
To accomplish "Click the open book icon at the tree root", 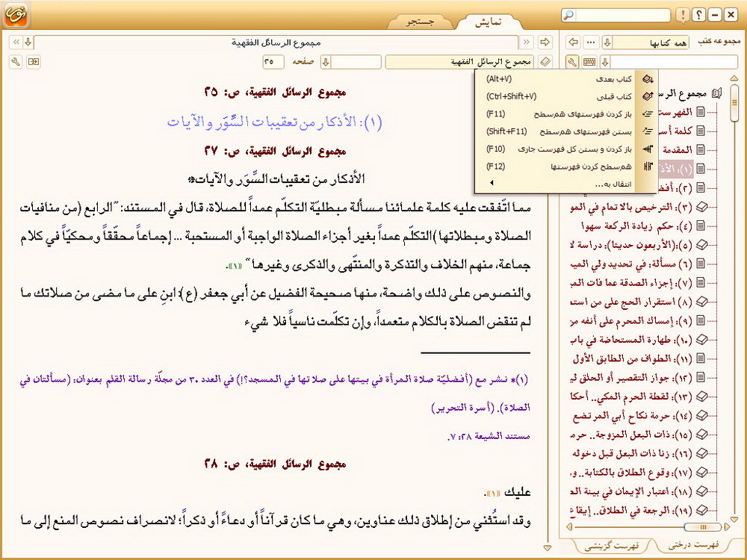I will [x=716, y=93].
